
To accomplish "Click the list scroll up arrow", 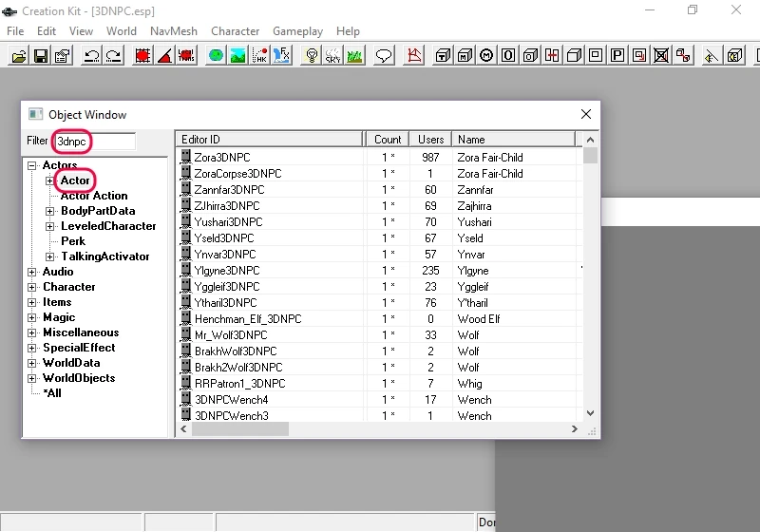I will click(x=590, y=140).
